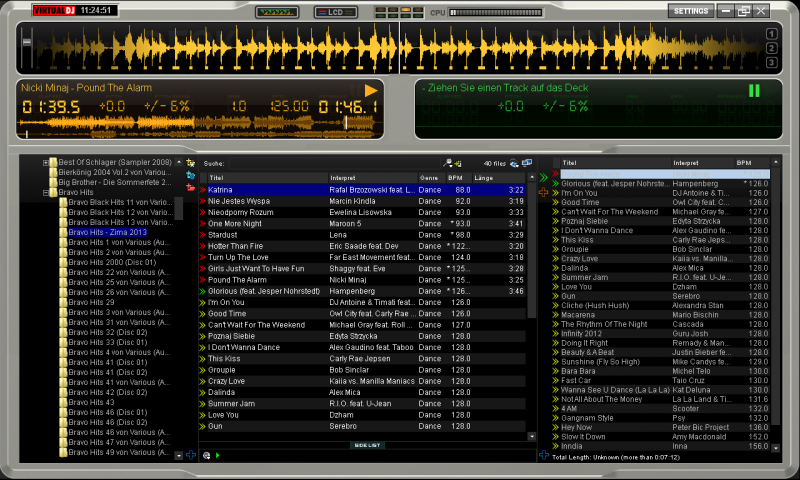Click the favorite folder star icon
800x480 pixels.
click(191, 163)
